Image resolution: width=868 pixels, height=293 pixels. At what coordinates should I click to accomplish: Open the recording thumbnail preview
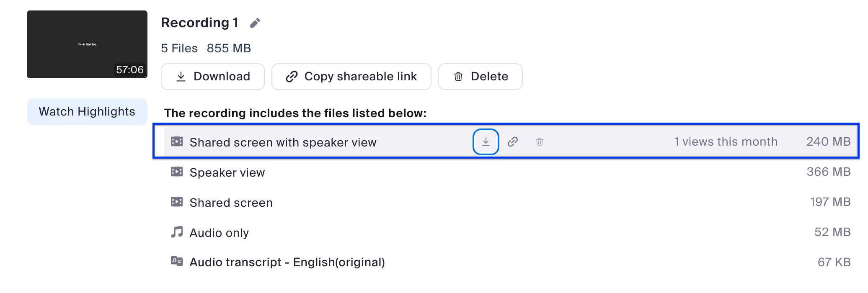(87, 44)
